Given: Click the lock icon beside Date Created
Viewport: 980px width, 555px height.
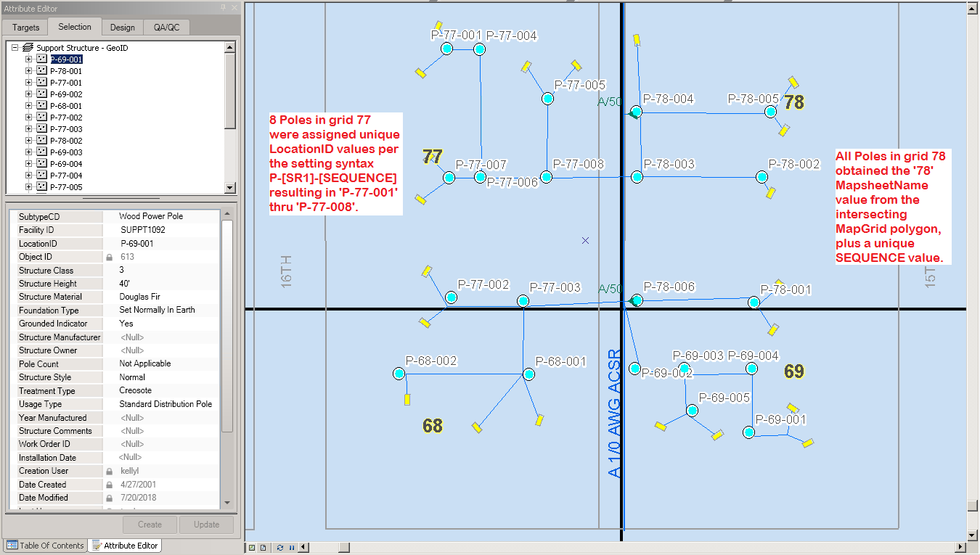Looking at the screenshot, I should (x=109, y=484).
